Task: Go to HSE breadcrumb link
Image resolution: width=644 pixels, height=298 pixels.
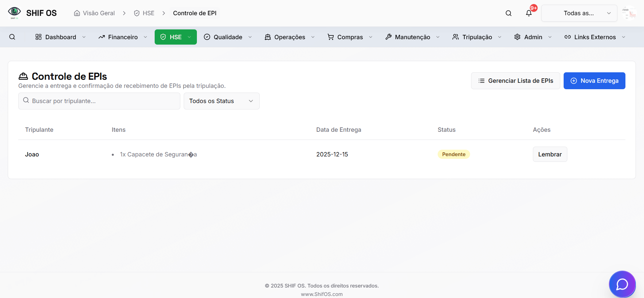Action: point(148,13)
